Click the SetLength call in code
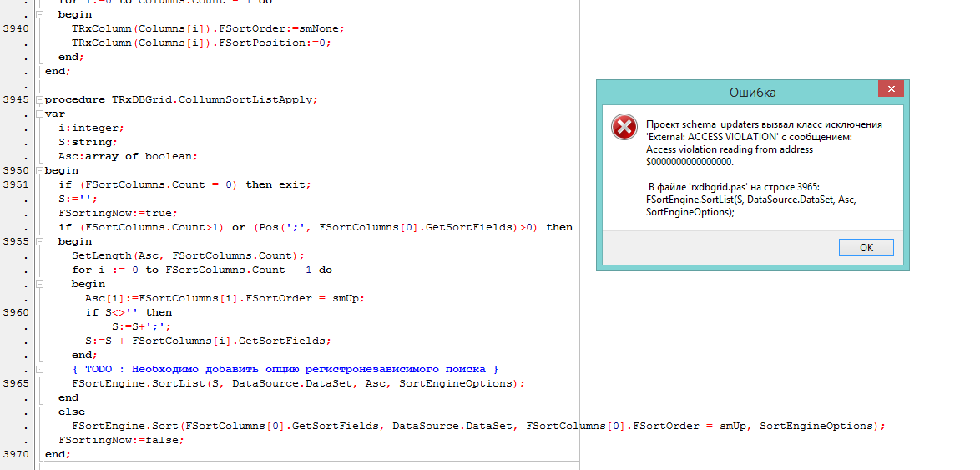 [100, 255]
